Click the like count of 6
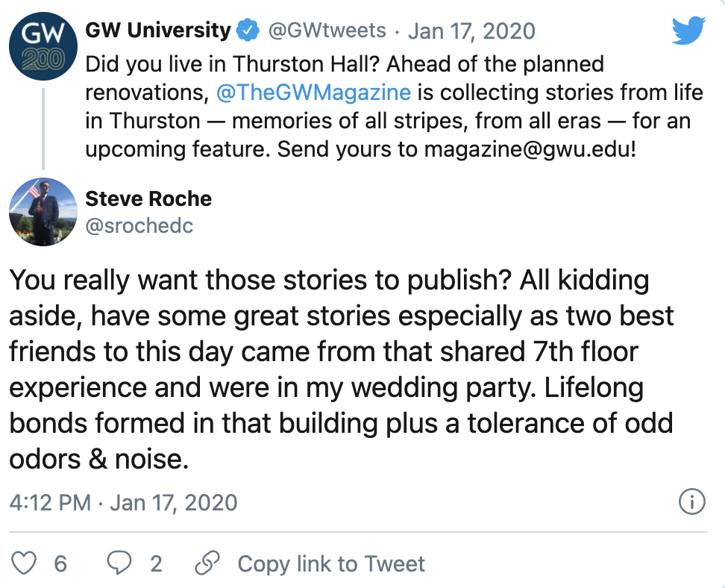The height and width of the screenshot is (588, 725). pyautogui.click(x=60, y=563)
